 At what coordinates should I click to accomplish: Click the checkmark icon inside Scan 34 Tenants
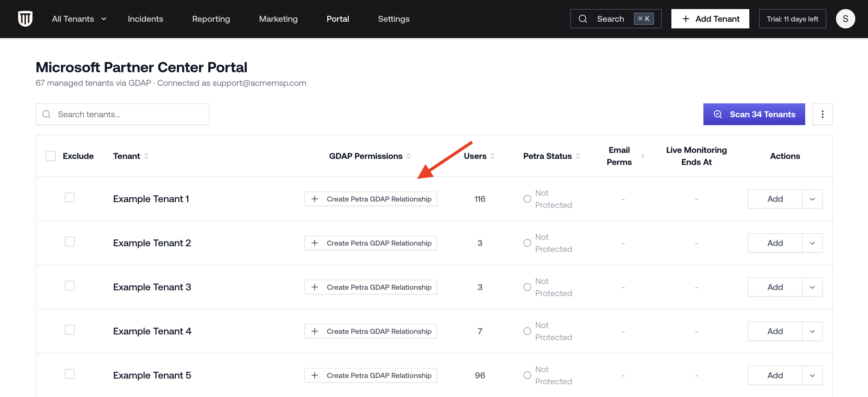tap(718, 114)
